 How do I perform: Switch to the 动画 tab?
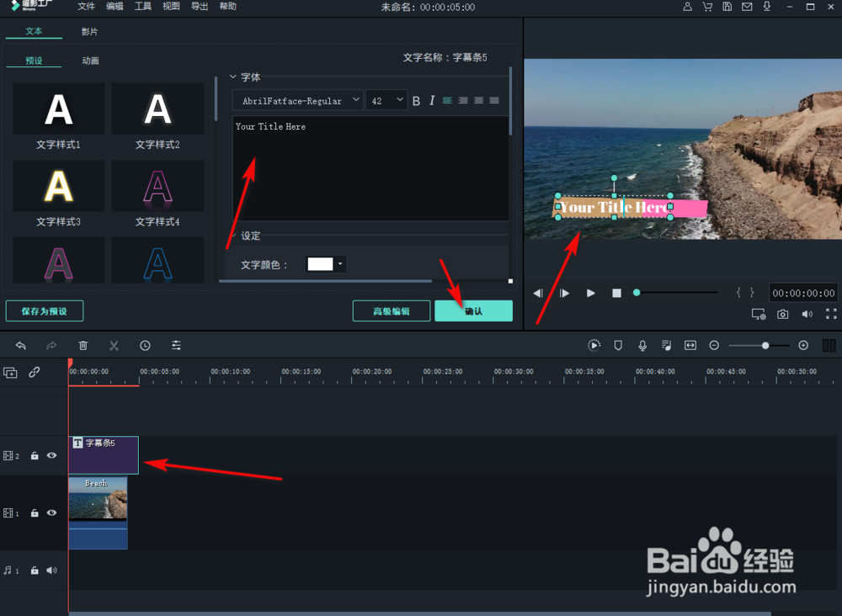click(90, 61)
